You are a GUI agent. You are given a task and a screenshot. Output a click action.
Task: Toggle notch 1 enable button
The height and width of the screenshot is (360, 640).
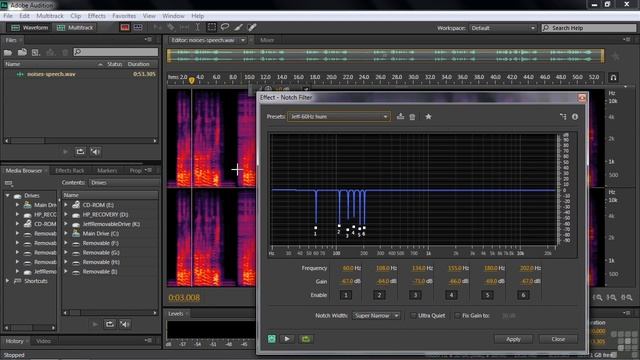(346, 295)
